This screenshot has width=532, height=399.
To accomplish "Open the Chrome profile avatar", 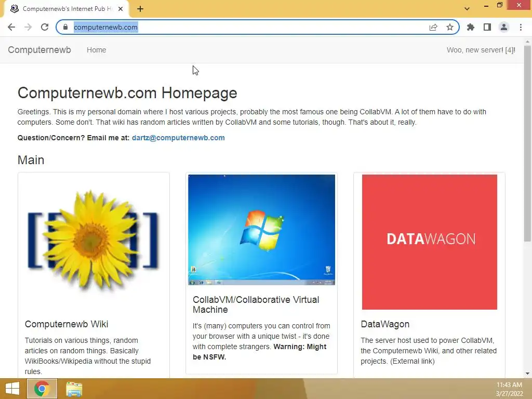I will click(504, 27).
